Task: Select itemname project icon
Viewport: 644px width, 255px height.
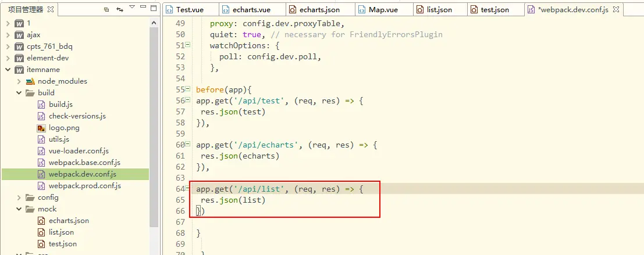Action: click(19, 69)
